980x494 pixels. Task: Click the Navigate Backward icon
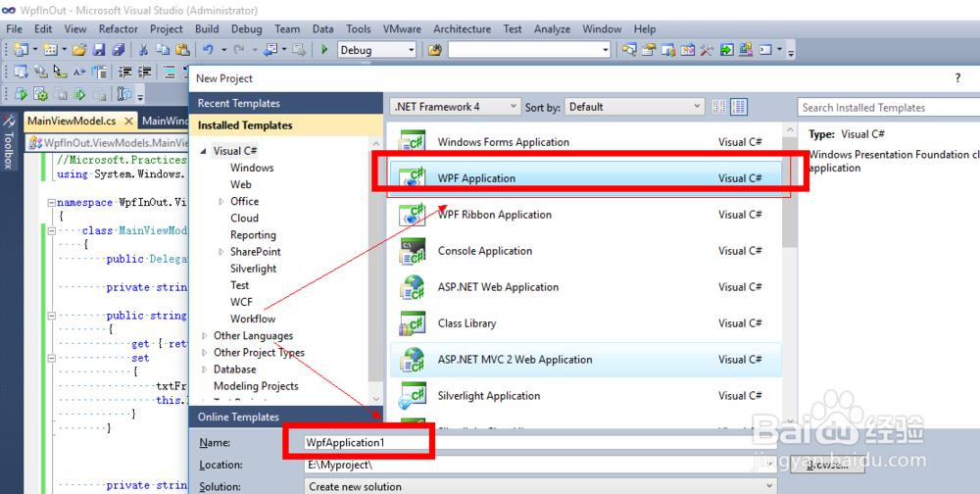[x=270, y=50]
